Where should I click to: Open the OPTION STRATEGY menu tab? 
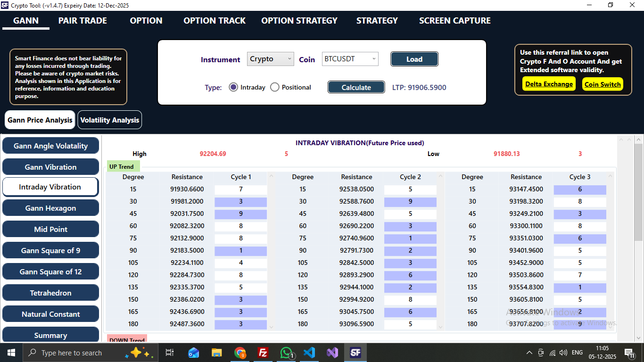[299, 21]
